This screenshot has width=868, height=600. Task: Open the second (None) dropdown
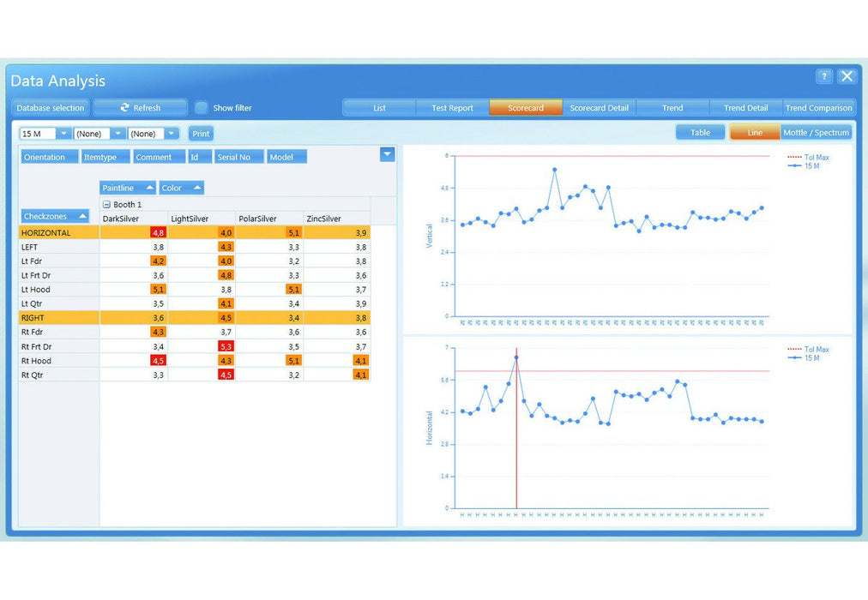click(x=172, y=134)
